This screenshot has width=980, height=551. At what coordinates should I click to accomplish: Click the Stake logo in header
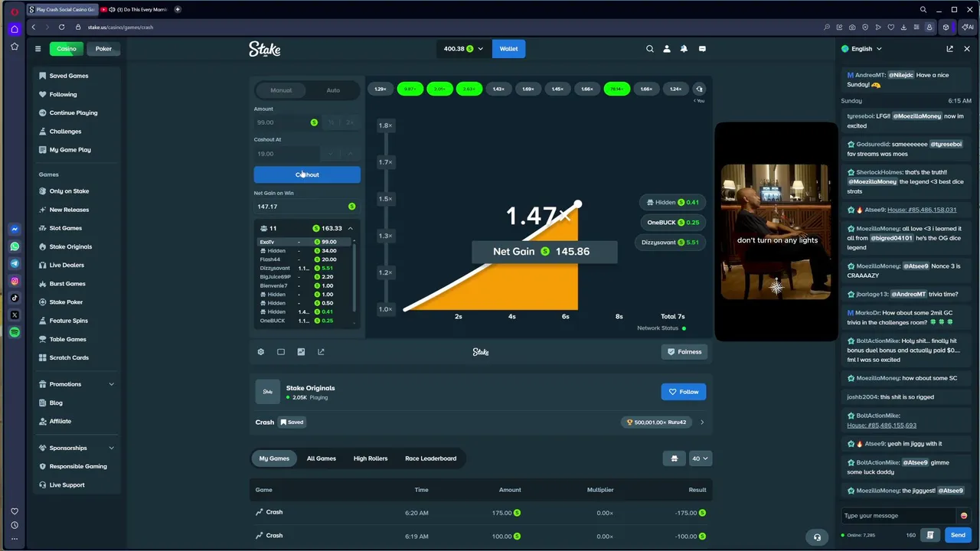(264, 49)
